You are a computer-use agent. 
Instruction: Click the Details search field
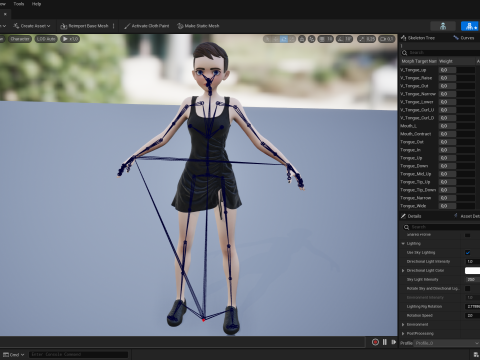(442, 227)
